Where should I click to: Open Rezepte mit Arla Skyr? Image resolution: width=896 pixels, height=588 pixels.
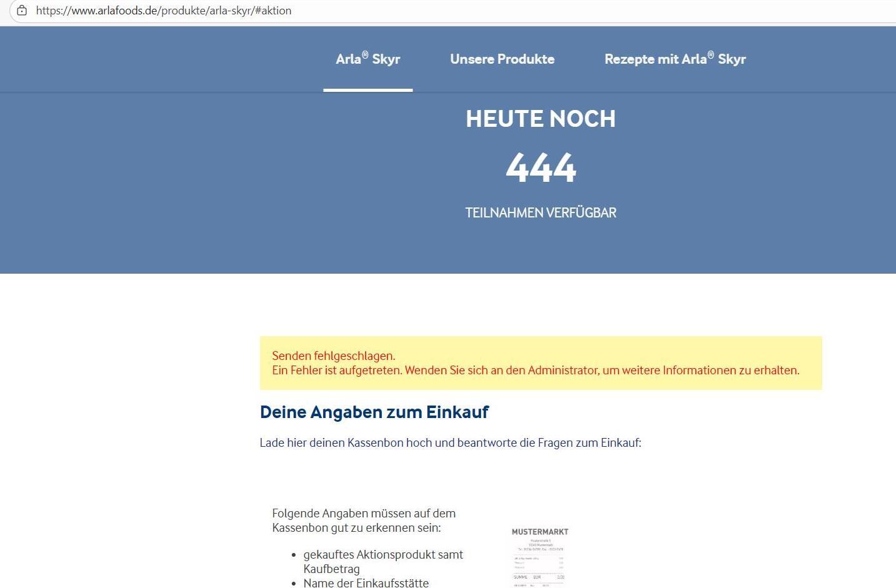[x=675, y=59]
